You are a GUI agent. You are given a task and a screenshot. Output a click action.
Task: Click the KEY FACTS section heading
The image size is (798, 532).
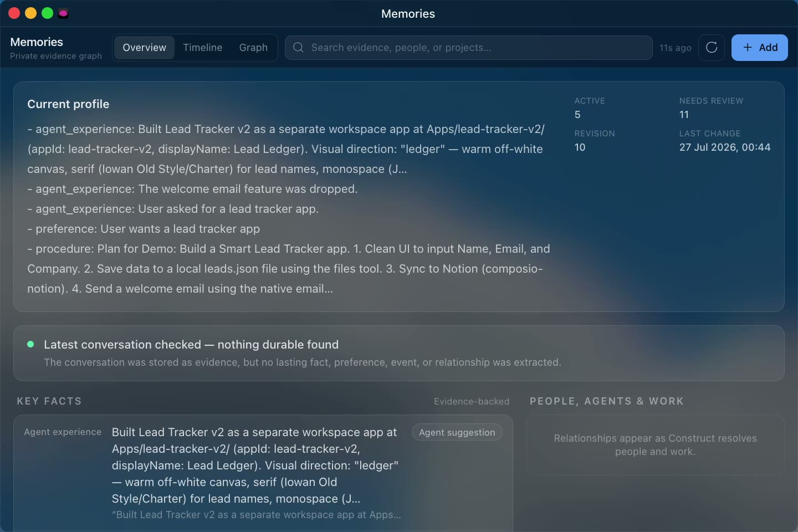click(49, 401)
